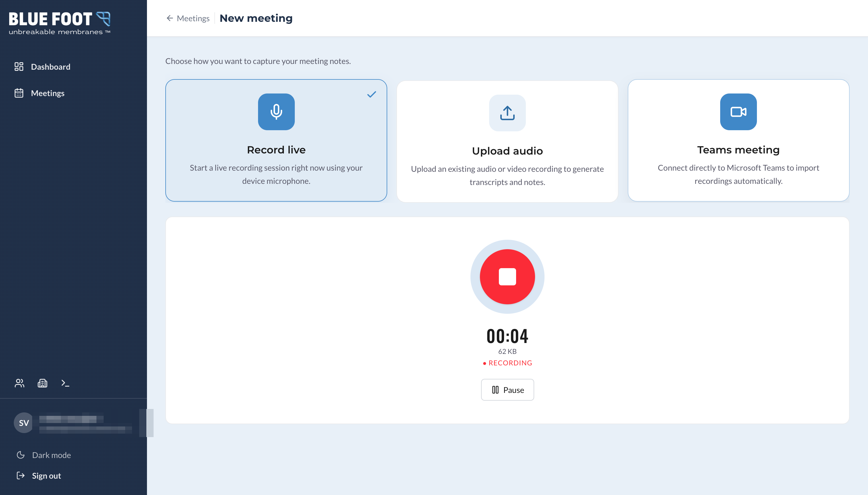Click the microphone icon
Image resolution: width=868 pixels, height=495 pixels.
(x=276, y=112)
